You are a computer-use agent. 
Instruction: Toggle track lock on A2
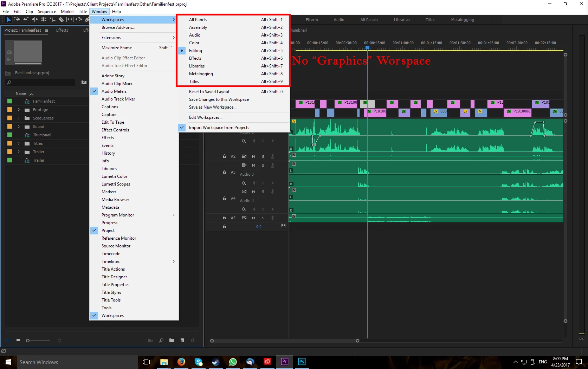(225, 156)
